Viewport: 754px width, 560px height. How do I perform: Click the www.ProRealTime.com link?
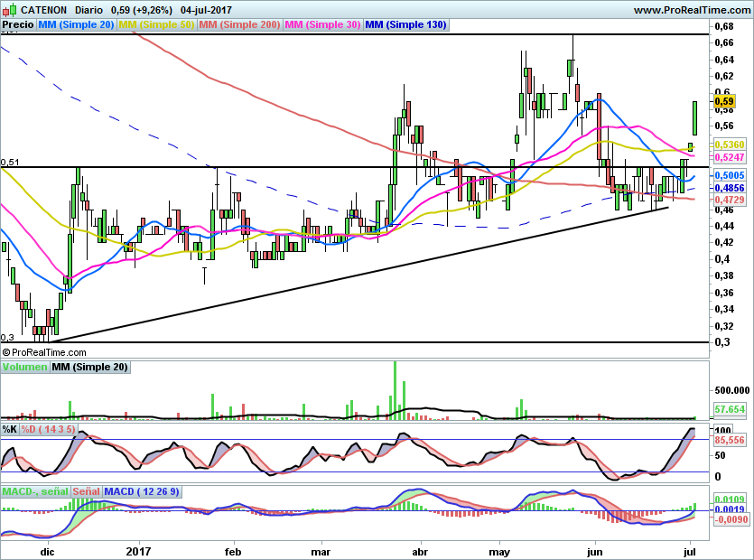(x=692, y=10)
